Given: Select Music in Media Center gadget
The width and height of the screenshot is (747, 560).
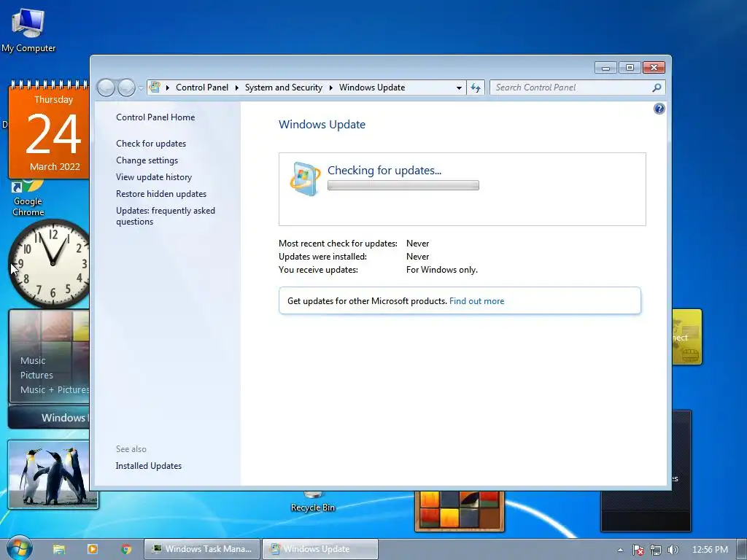Looking at the screenshot, I should (x=33, y=360).
